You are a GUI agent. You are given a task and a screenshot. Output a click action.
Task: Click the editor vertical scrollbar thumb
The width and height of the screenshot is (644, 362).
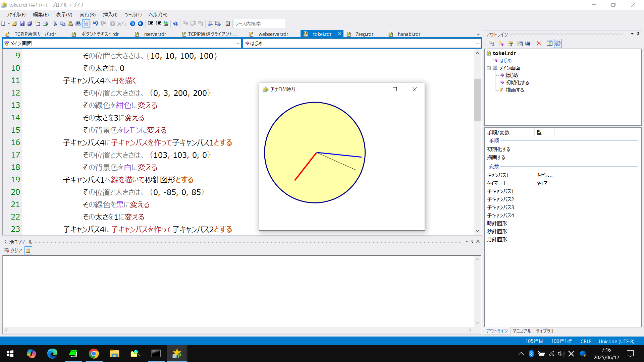[477, 100]
